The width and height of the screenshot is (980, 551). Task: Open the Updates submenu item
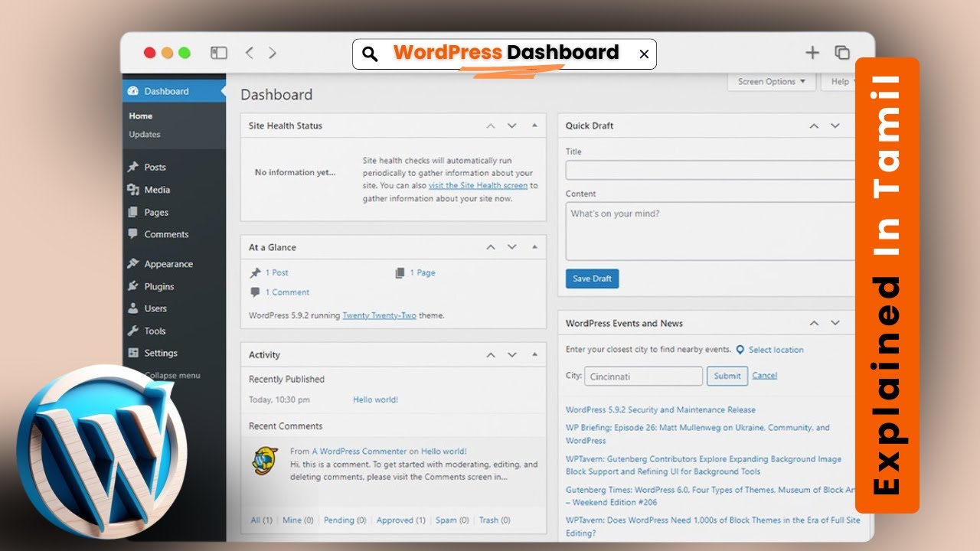[x=145, y=135]
